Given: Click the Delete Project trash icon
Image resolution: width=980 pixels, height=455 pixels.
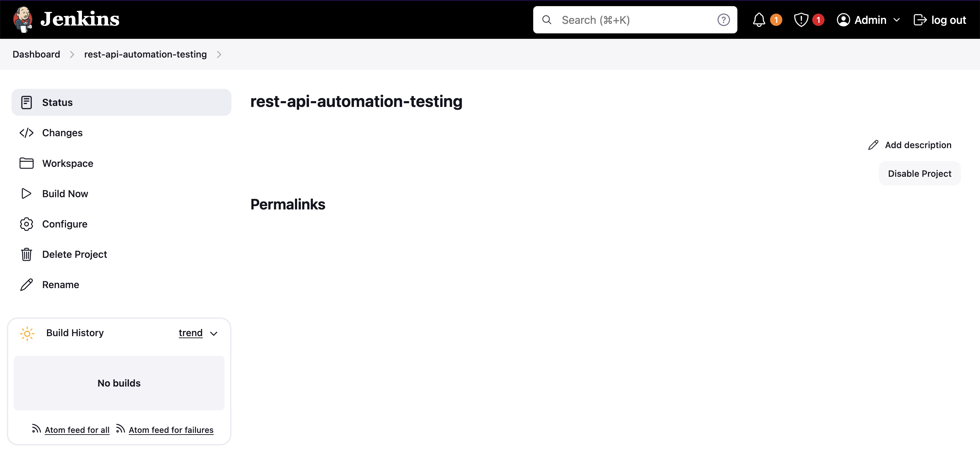Looking at the screenshot, I should (26, 254).
